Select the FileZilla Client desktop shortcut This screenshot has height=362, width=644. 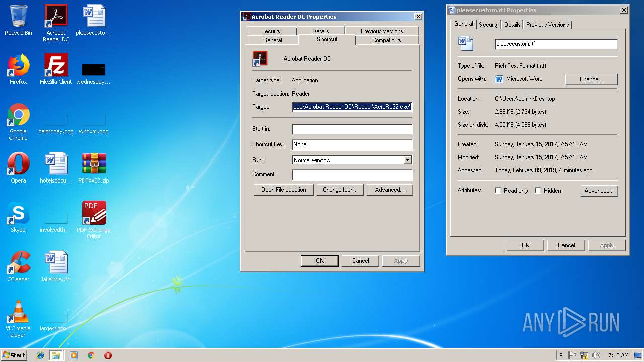pyautogui.click(x=56, y=69)
